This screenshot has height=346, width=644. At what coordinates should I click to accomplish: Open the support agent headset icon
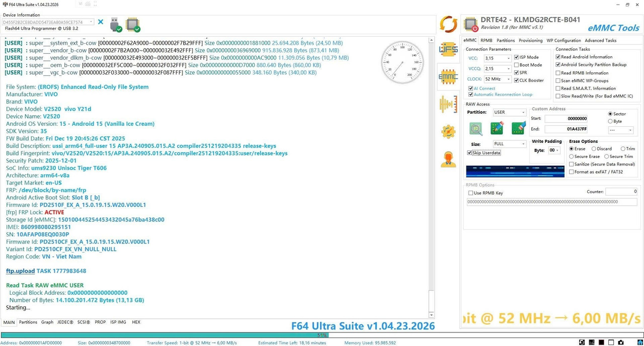(x=448, y=159)
